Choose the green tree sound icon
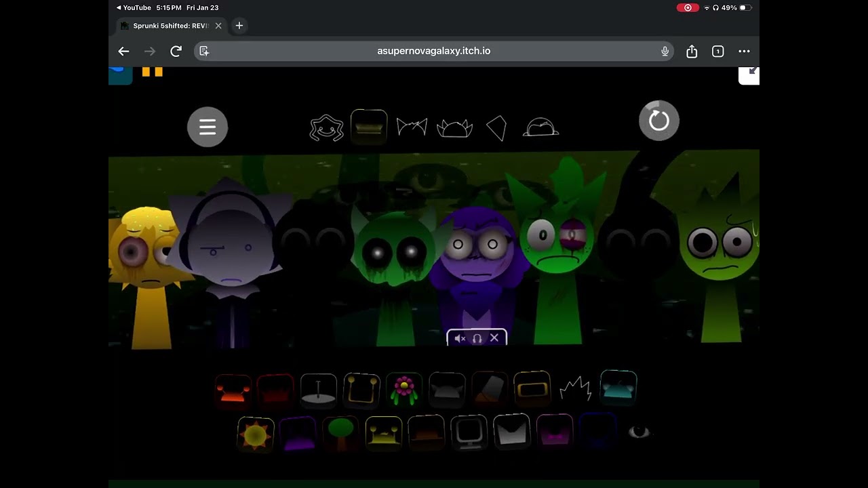This screenshot has height=488, width=868. point(340,434)
